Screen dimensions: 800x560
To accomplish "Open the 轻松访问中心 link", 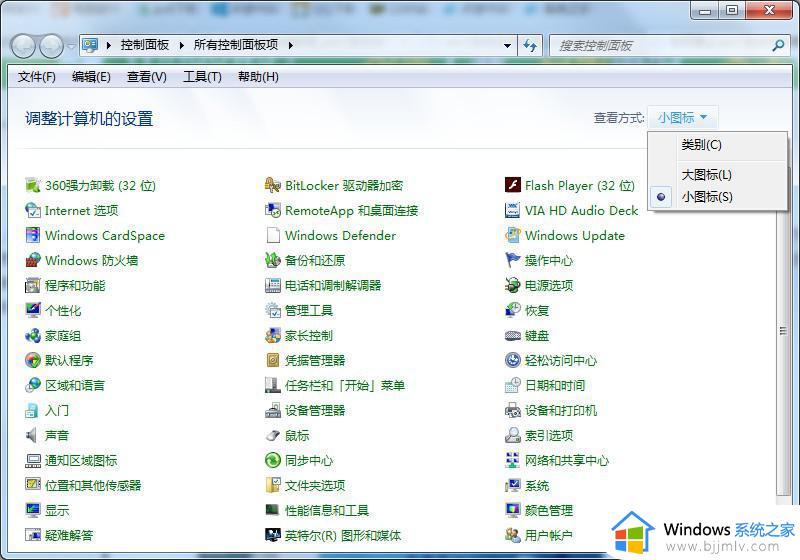I will click(x=561, y=361).
